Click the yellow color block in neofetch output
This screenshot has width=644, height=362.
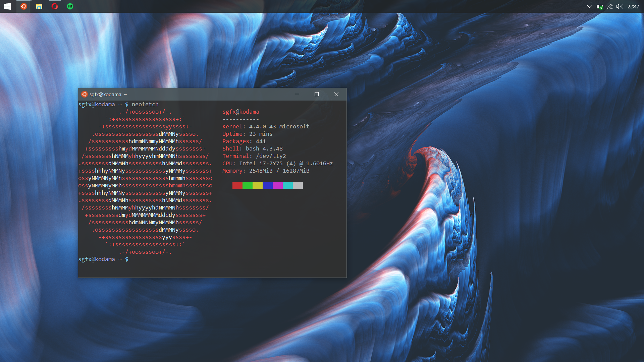pyautogui.click(x=258, y=185)
